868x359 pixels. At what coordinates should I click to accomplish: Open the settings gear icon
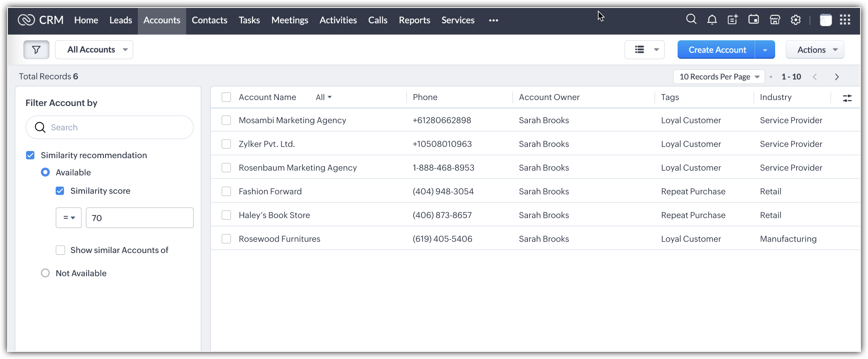pos(796,20)
